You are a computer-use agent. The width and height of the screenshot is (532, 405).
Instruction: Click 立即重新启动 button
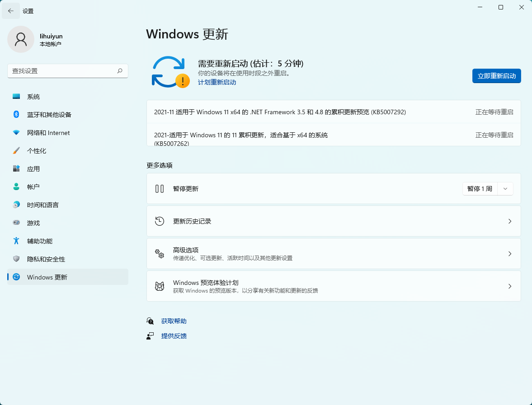click(x=496, y=76)
